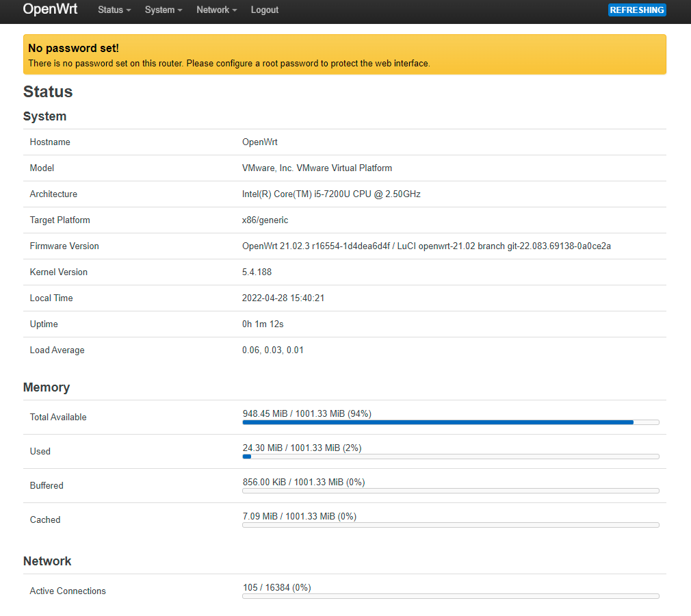Image resolution: width=691 pixels, height=616 pixels.
Task: Click the OpenWrt brand logo link
Action: pyautogui.click(x=50, y=10)
